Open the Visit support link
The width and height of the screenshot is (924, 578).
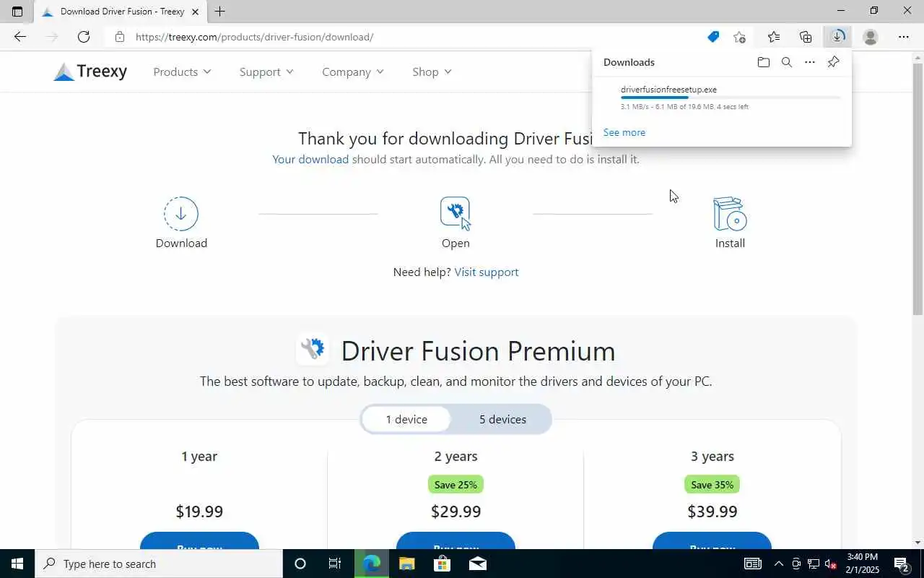tap(487, 272)
